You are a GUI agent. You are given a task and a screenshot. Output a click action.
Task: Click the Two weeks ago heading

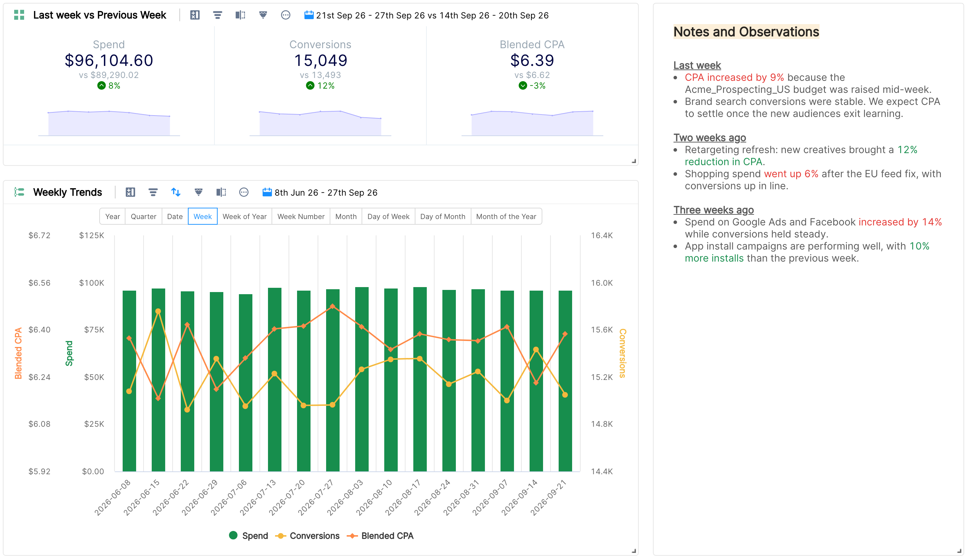710,137
